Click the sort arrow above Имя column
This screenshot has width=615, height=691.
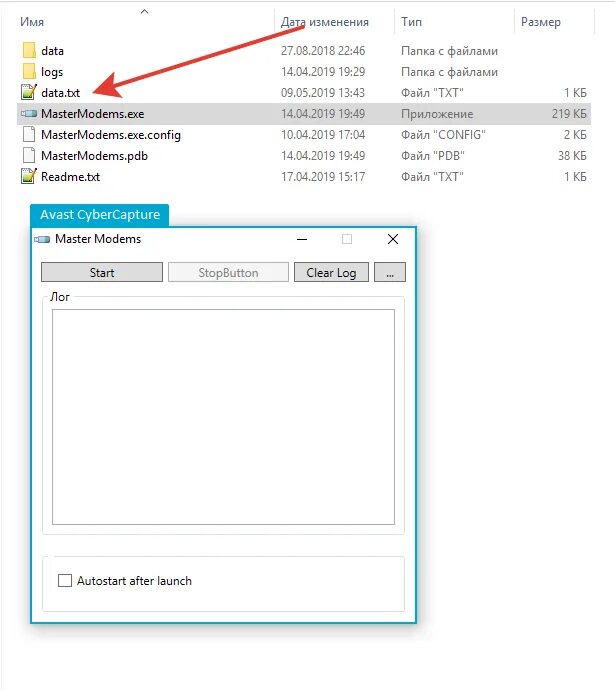144,11
